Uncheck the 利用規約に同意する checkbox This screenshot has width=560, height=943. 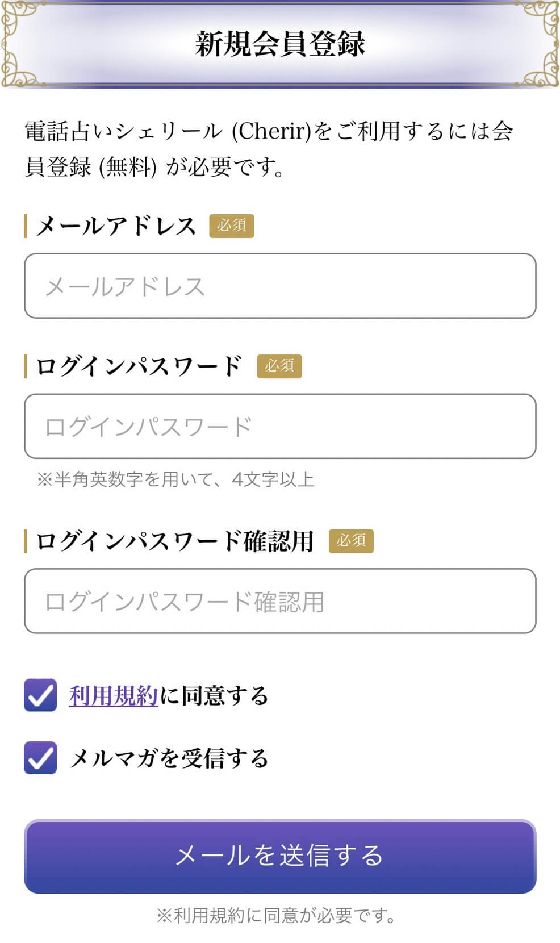point(40,695)
